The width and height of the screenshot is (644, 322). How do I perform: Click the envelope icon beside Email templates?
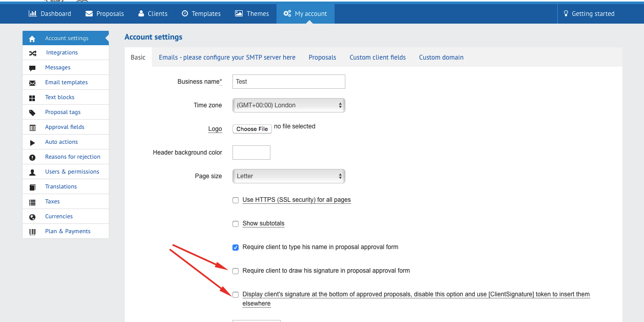click(x=32, y=83)
